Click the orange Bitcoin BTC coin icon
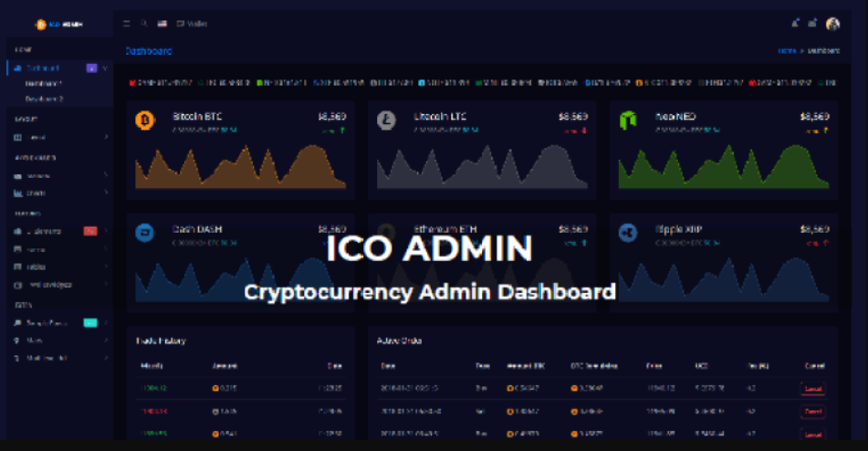 coord(145,121)
